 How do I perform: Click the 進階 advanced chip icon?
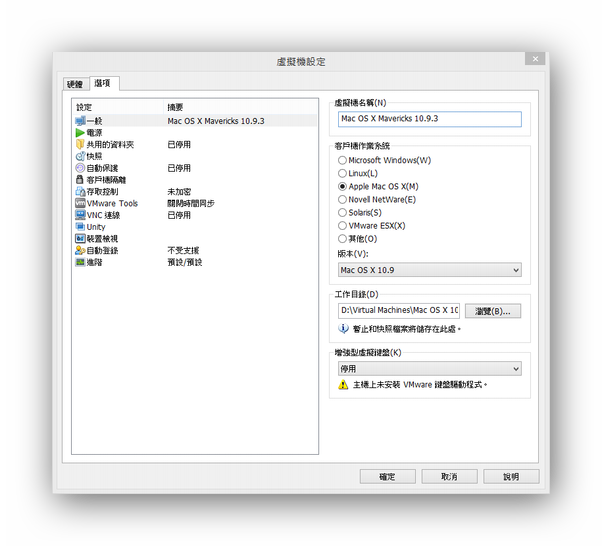(80, 262)
